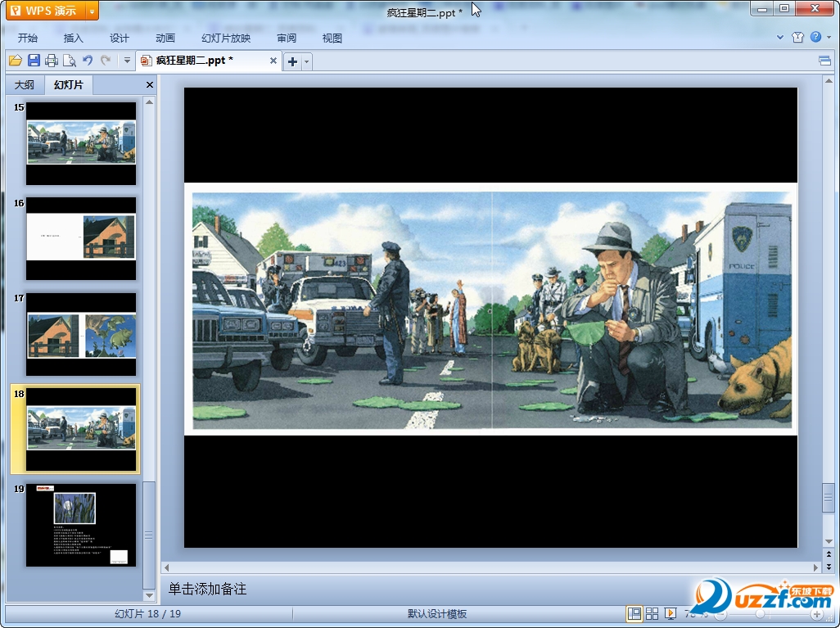840x628 pixels.
Task: Print the presentation using the printer icon
Action: 52,61
